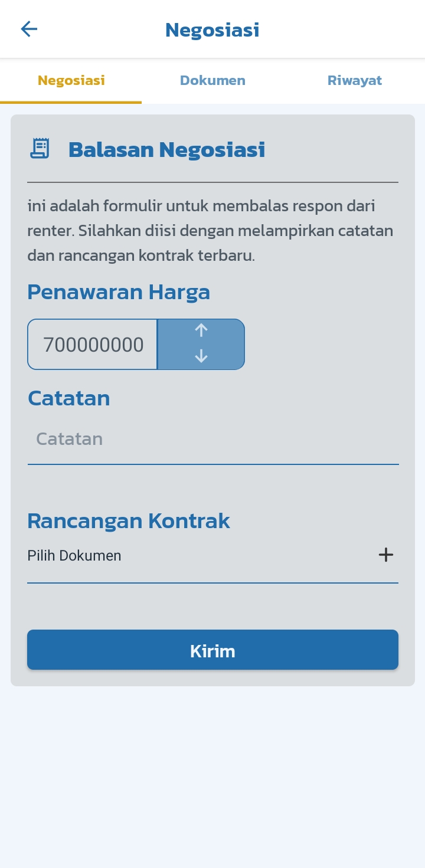
Task: Increase price with the up arrow
Action: coord(201,330)
